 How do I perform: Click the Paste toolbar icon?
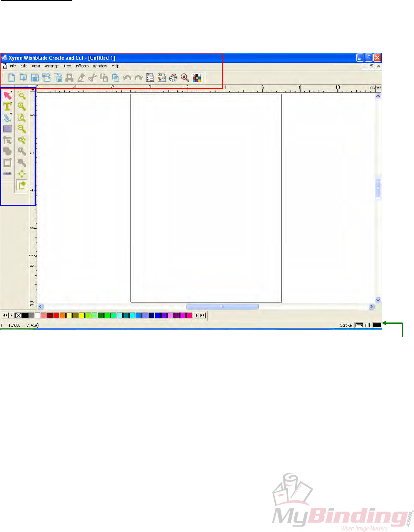[x=115, y=78]
